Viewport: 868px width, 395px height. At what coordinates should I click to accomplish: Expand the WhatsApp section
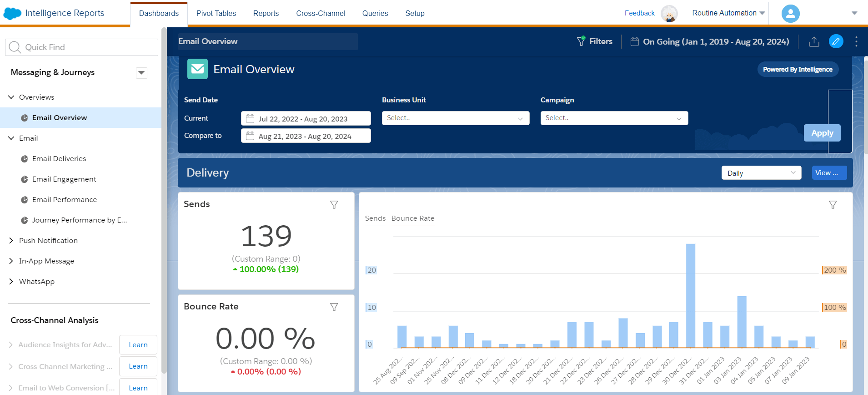pyautogui.click(x=11, y=281)
